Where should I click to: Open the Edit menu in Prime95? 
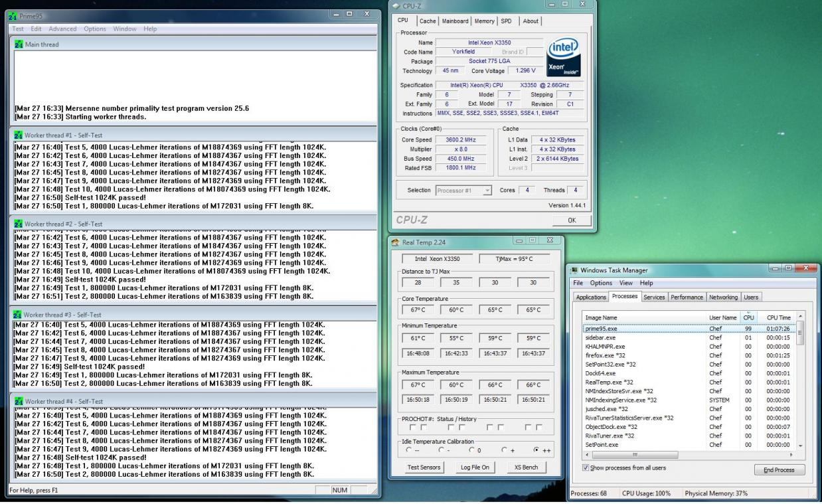coord(36,29)
